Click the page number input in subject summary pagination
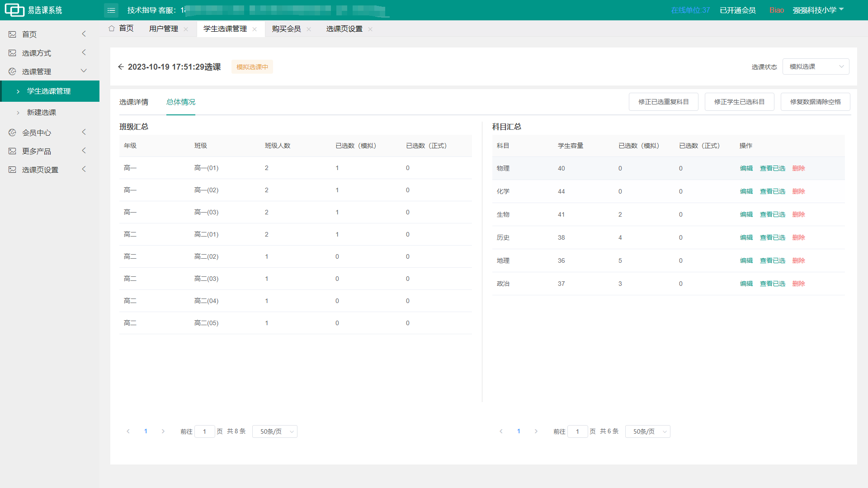Image resolution: width=868 pixels, height=488 pixels. point(577,431)
